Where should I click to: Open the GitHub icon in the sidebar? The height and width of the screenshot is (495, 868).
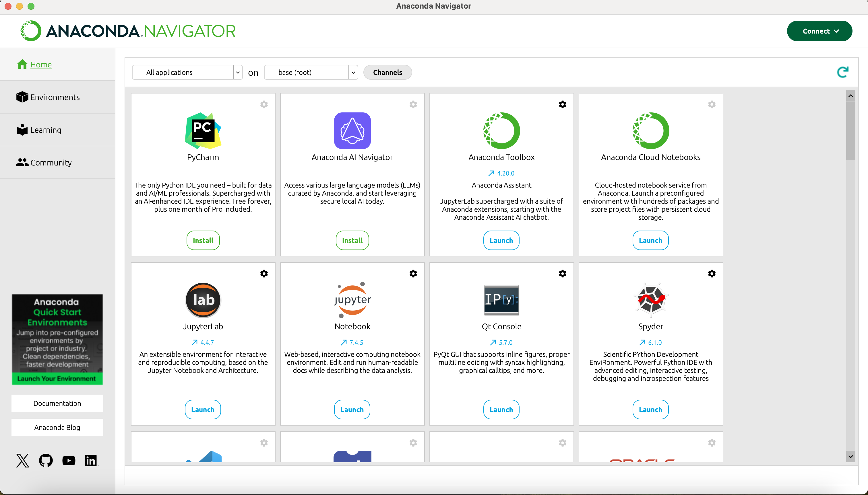point(46,461)
